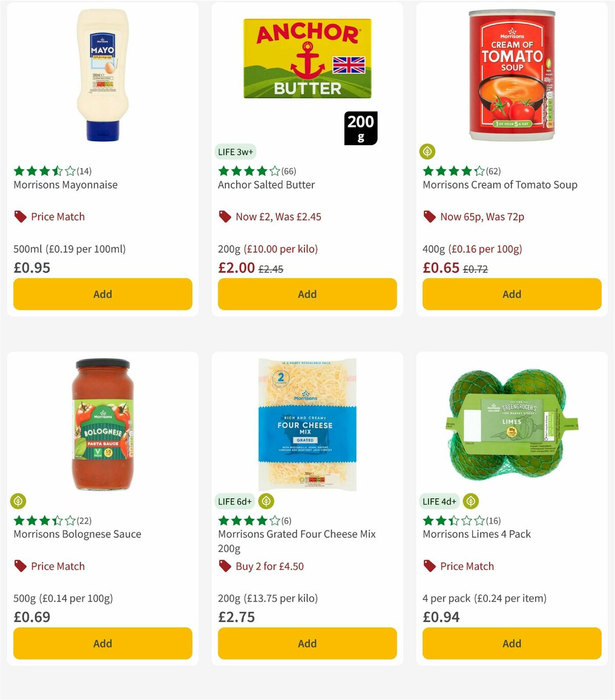Click the leaf icon on Morrisons Limes 4 Pack
Viewport: 615px width, 700px height.
pyautogui.click(x=470, y=501)
